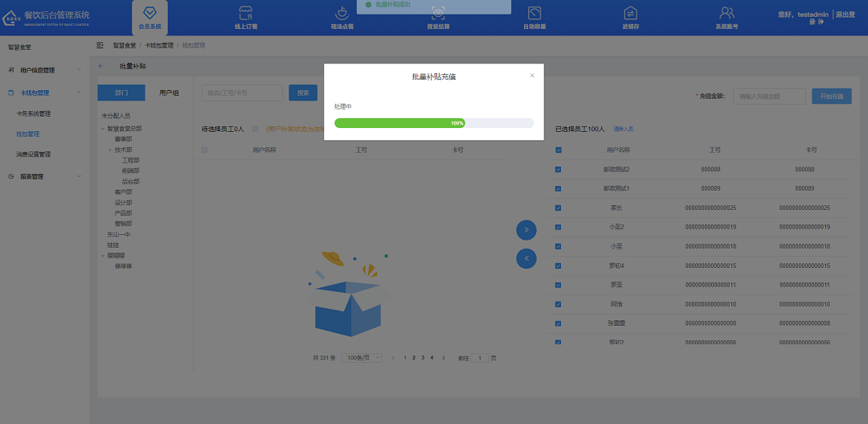Open the 100条/页 page size dropdown
Viewport: 868px width, 424px height.
tap(362, 357)
